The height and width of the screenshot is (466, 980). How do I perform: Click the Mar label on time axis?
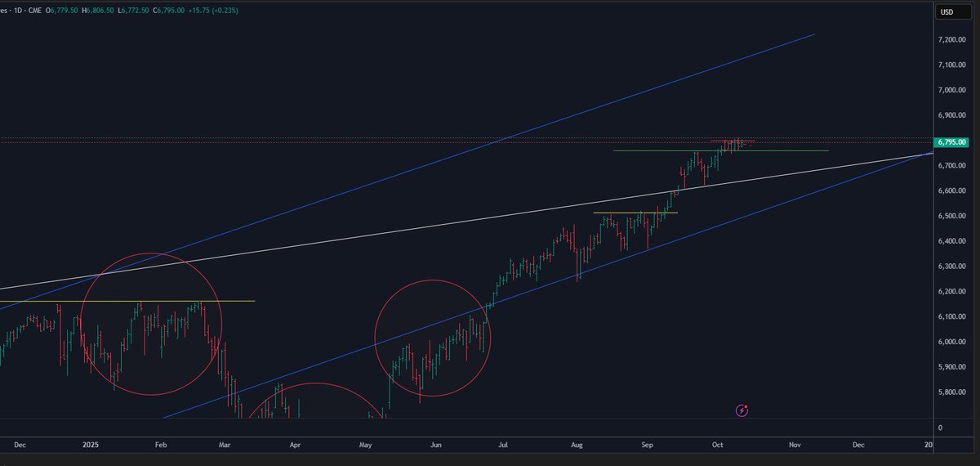[x=225, y=445]
